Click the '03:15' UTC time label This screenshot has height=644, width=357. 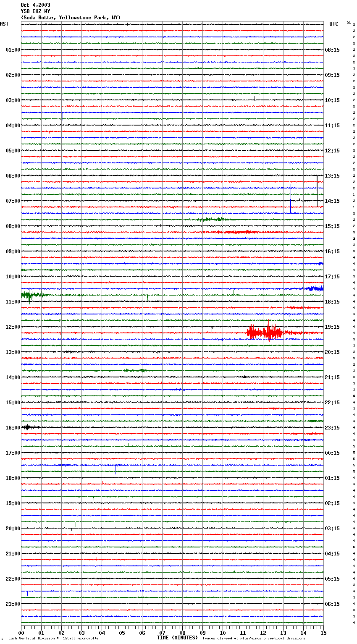pyautogui.click(x=332, y=529)
